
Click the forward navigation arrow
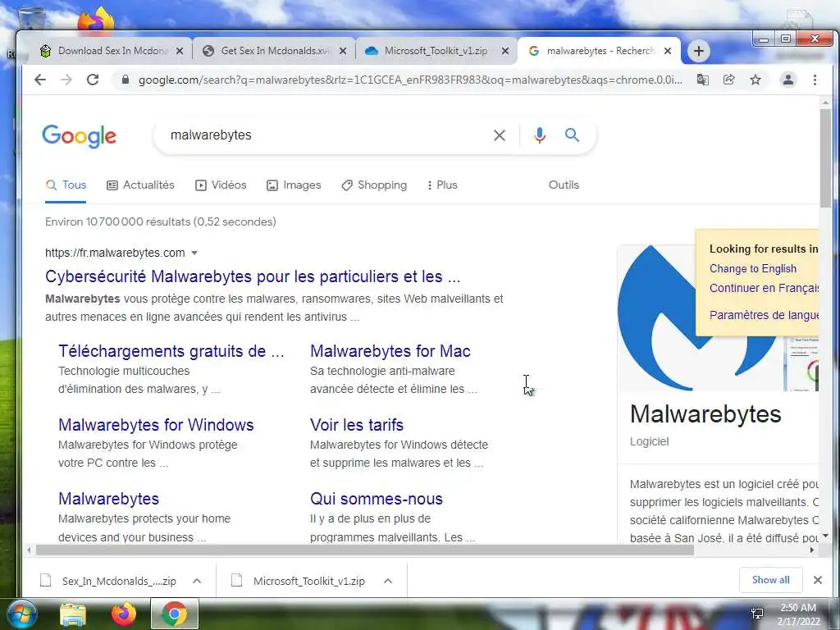[x=66, y=80]
